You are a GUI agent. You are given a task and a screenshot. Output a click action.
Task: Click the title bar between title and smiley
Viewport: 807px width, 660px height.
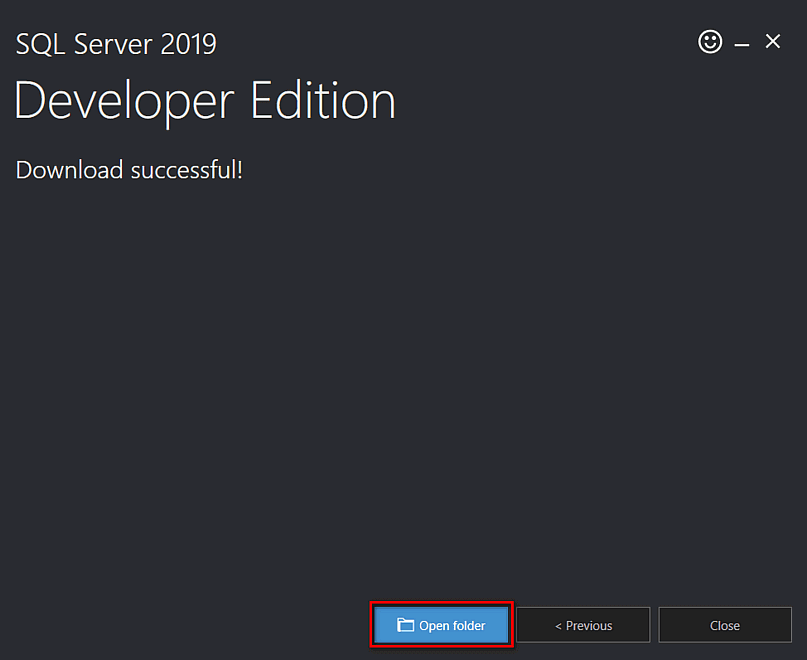tap(450, 42)
